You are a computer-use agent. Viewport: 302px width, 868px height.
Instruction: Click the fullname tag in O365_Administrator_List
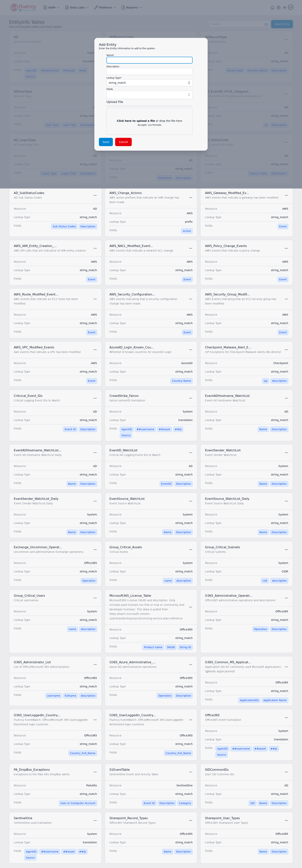click(x=71, y=695)
